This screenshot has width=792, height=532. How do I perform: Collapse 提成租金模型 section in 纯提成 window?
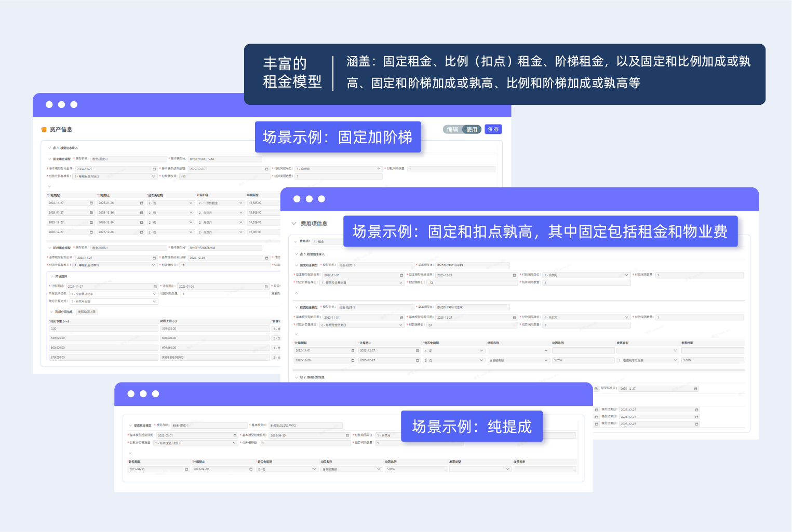(x=130, y=426)
